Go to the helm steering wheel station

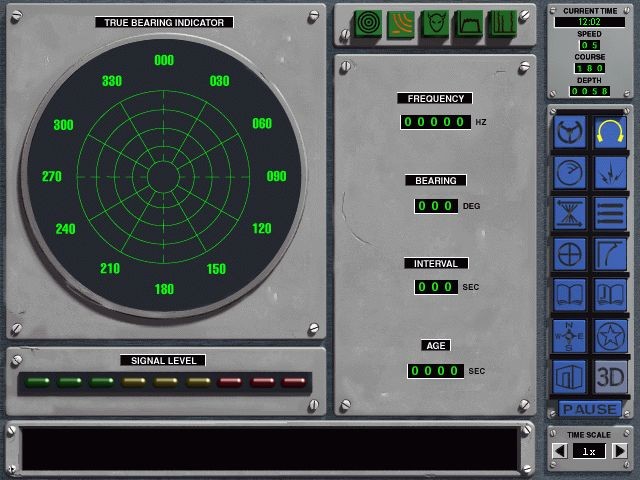pyautogui.click(x=569, y=131)
